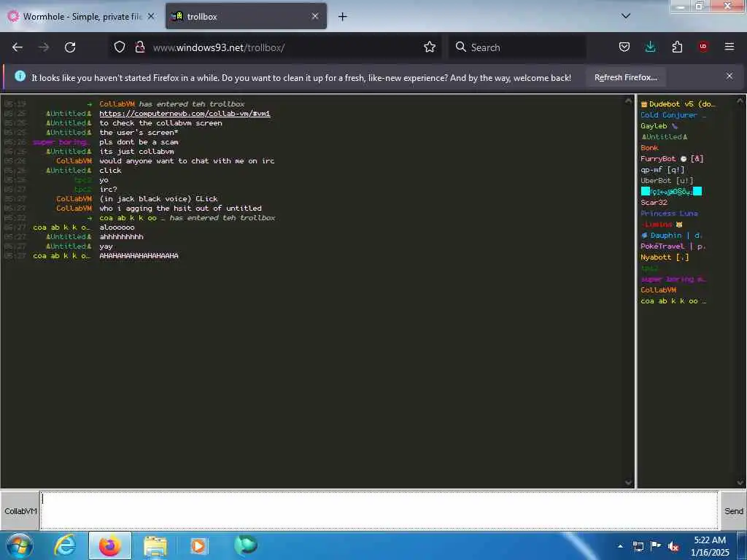Screen dimensions: 747x560
Task: Click the padlock site security icon
Action: pyautogui.click(x=139, y=47)
